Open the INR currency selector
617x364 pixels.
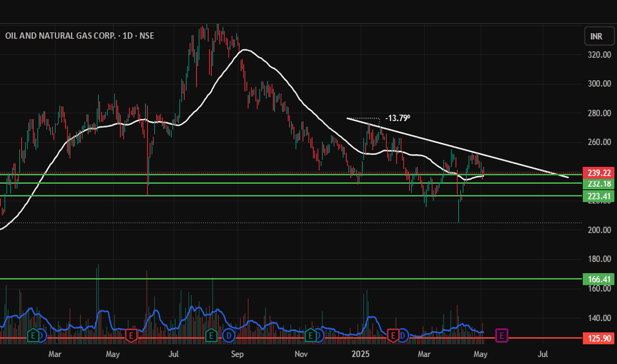(x=598, y=36)
